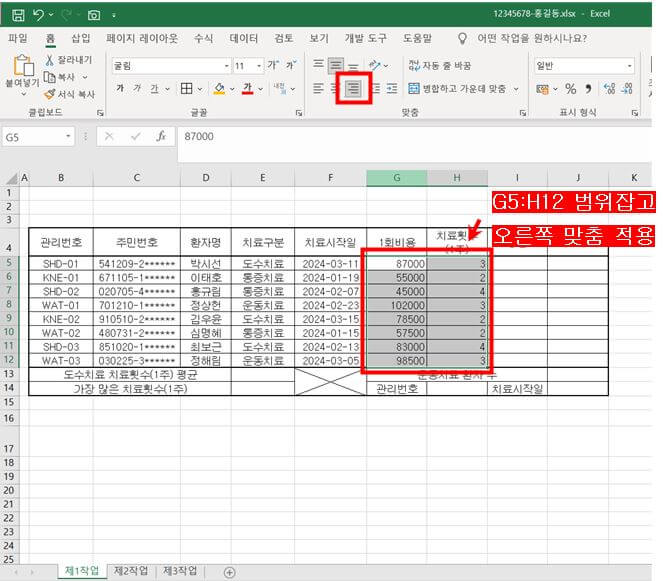The image size is (663, 581).
Task: Select column G header
Action: point(397,178)
